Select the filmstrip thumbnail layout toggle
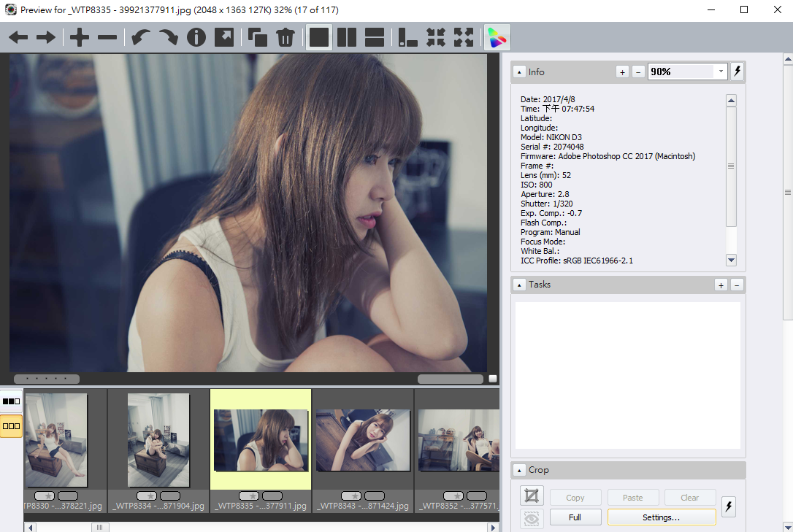The width and height of the screenshot is (793, 532). tap(11, 425)
